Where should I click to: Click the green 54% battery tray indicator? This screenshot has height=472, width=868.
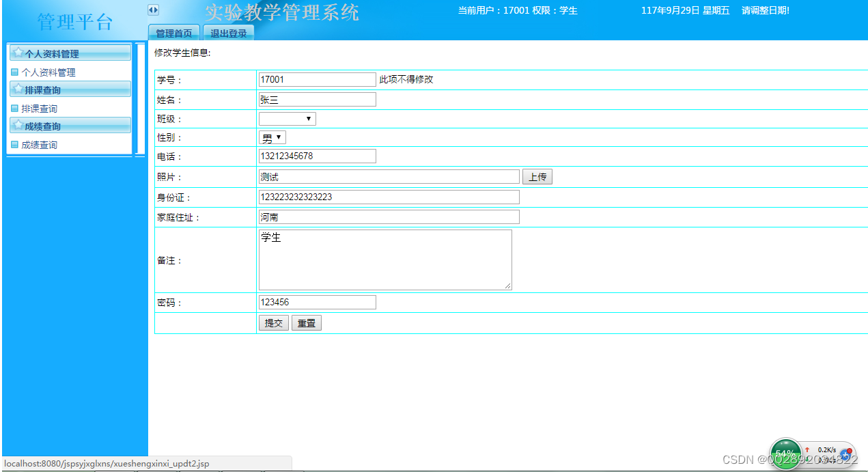[x=785, y=453]
